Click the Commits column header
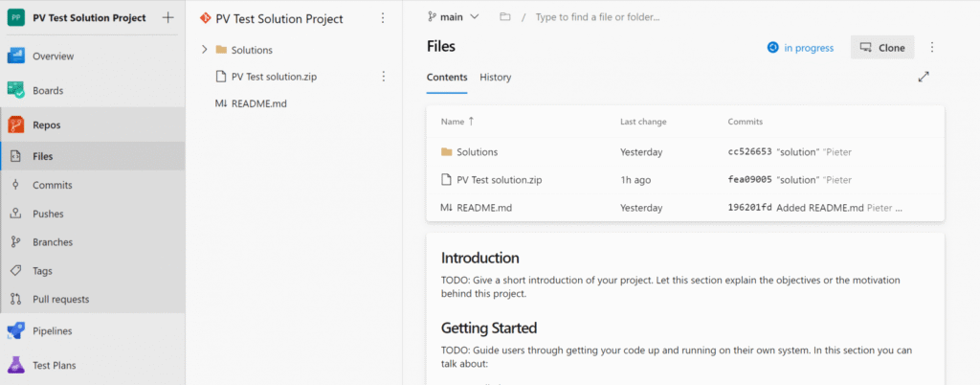Viewport: 980px width, 385px height. pyautogui.click(x=745, y=122)
